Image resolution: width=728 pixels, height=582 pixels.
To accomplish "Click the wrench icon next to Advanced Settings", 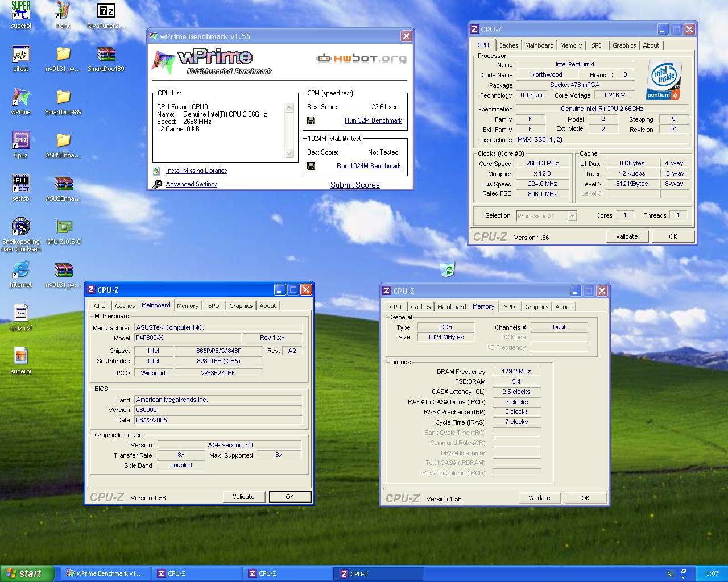I will tap(157, 184).
